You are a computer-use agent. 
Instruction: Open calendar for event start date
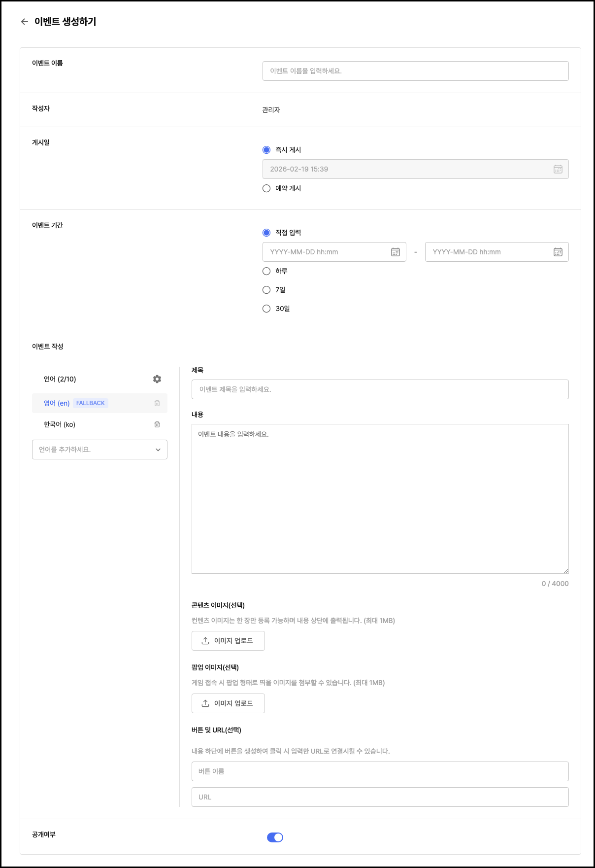click(395, 252)
